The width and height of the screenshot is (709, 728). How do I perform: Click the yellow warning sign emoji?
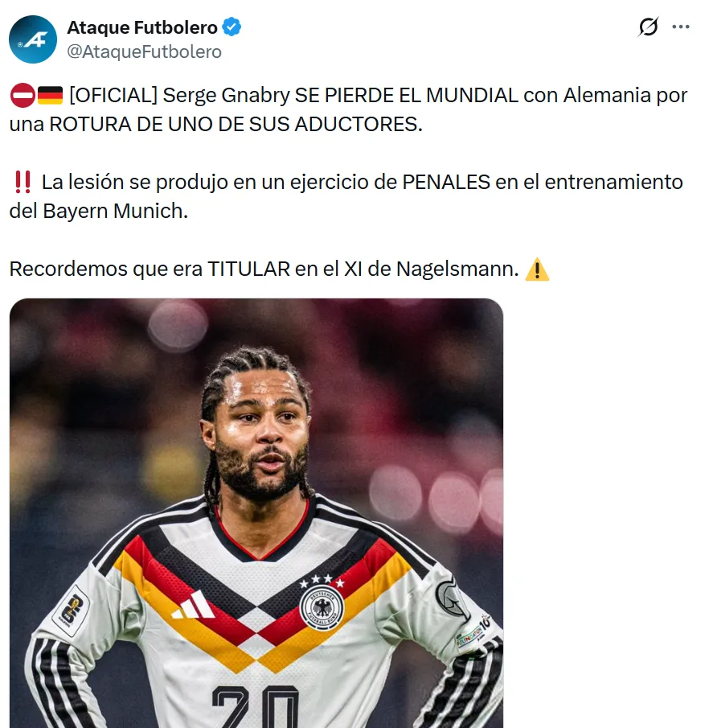(537, 269)
